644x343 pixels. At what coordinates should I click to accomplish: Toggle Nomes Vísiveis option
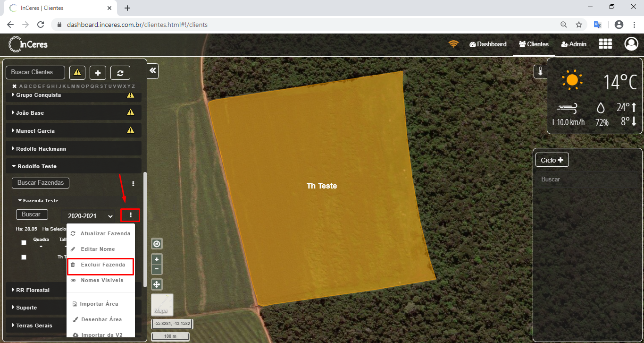point(100,280)
